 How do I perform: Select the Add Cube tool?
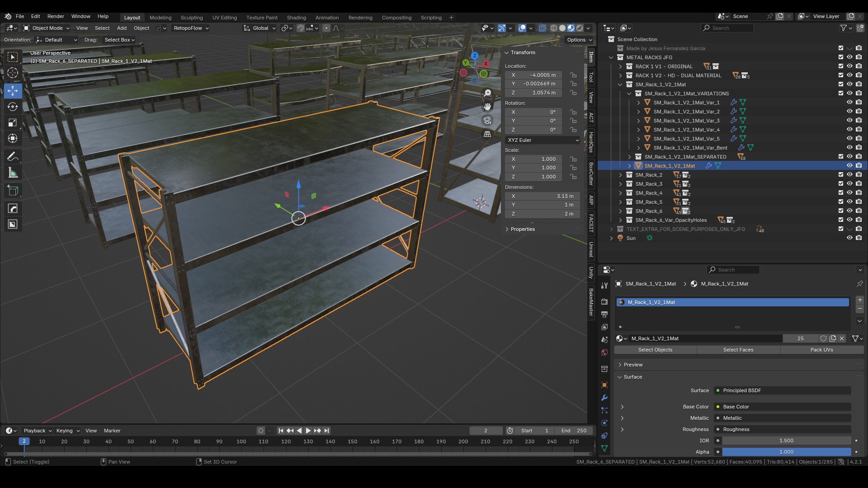[13, 191]
